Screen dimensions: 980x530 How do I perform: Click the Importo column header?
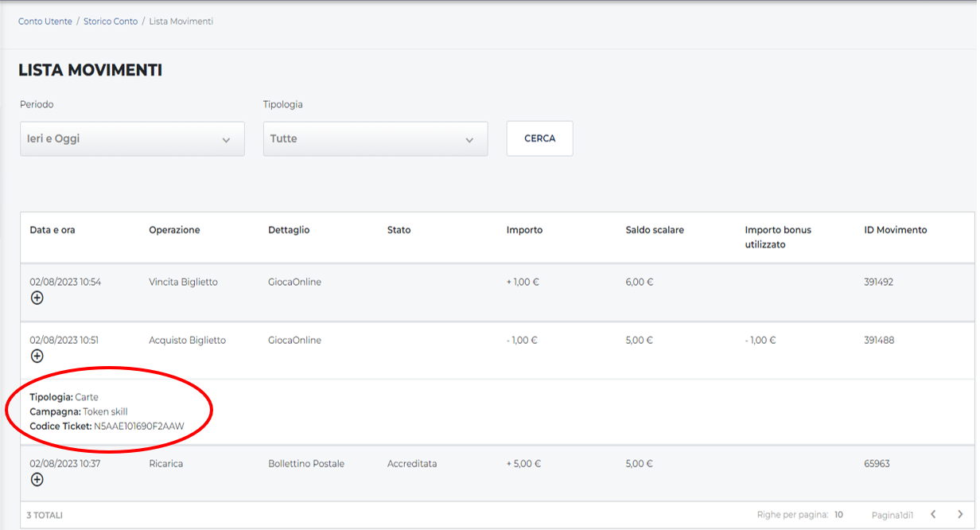(x=524, y=230)
